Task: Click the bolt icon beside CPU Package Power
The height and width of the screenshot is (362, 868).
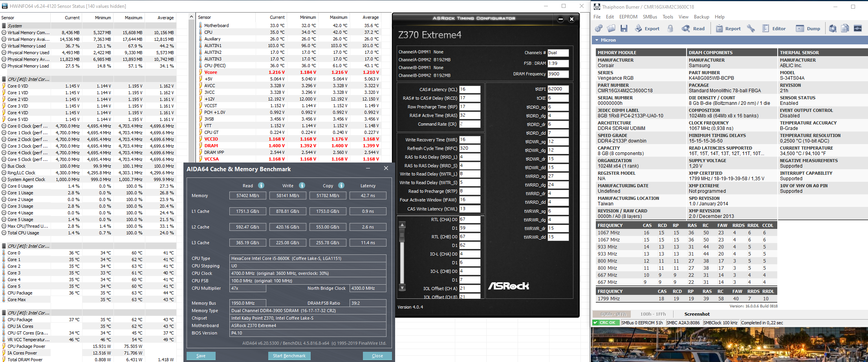Action: 4,346
